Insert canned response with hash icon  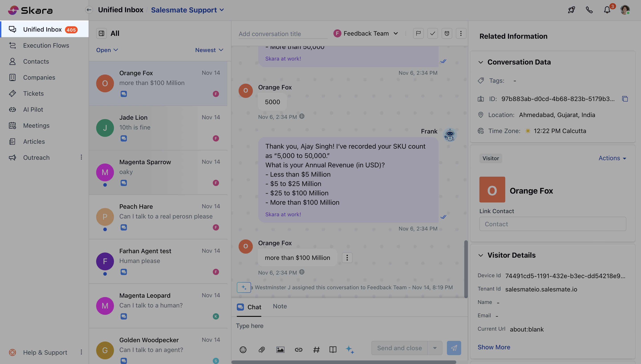316,350
